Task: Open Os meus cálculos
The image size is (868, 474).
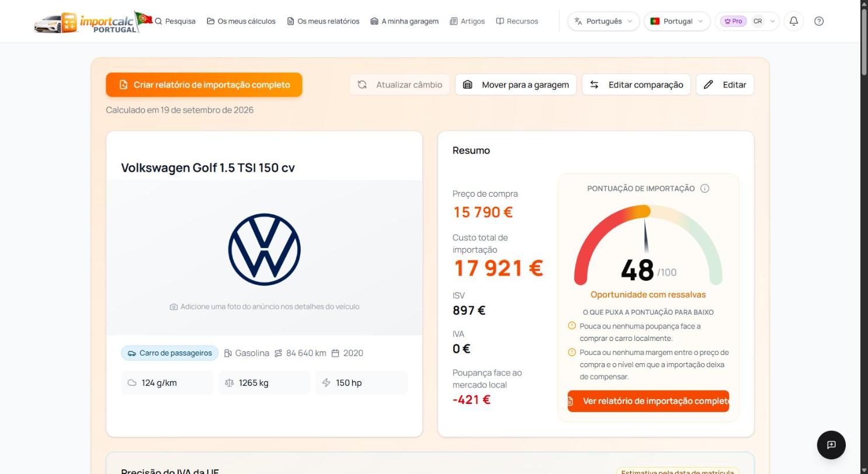Action: 241,21
